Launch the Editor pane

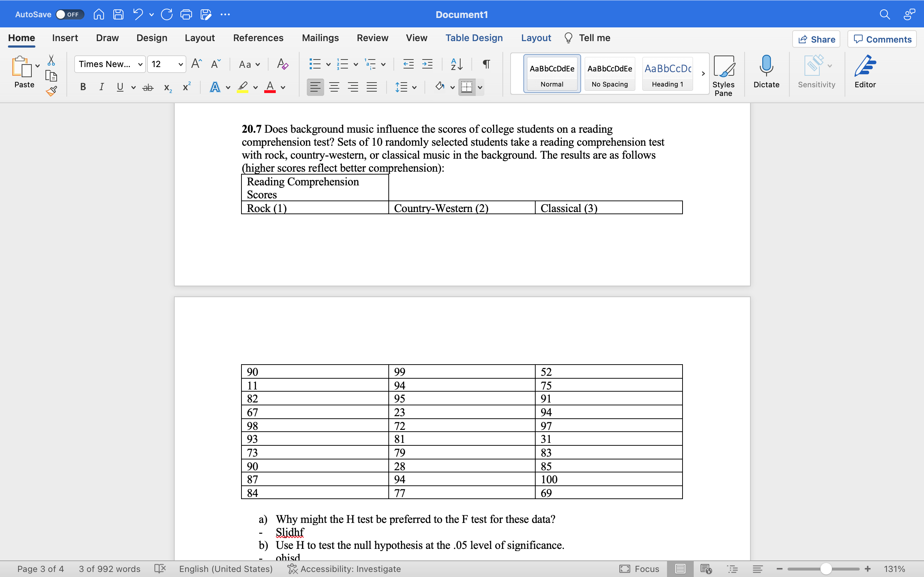[x=864, y=72]
